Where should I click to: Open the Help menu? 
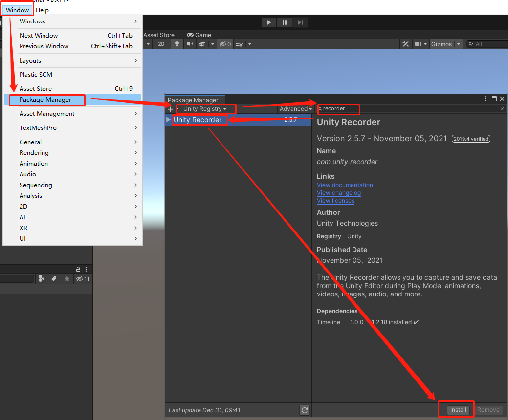pyautogui.click(x=42, y=10)
